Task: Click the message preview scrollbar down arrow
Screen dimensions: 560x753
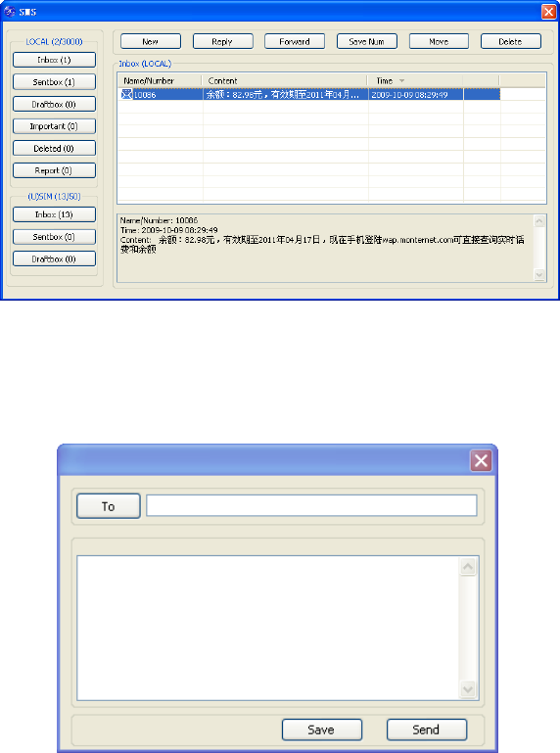Action: tap(539, 274)
